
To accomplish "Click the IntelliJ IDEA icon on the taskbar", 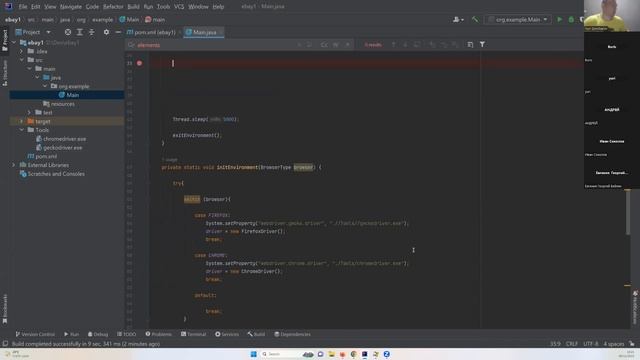I will tap(364, 354).
